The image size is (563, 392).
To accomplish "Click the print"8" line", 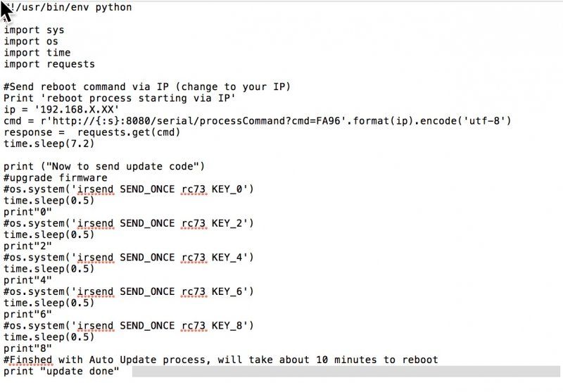I will [28, 348].
